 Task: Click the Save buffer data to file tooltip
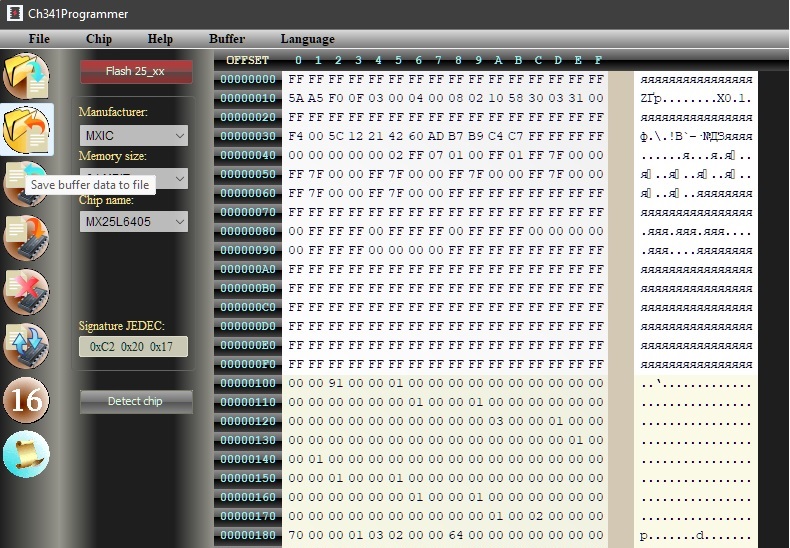coord(90,185)
